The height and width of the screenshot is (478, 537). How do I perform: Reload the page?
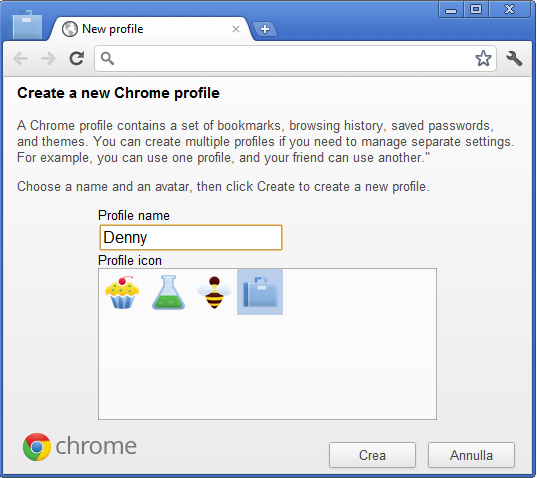click(77, 59)
